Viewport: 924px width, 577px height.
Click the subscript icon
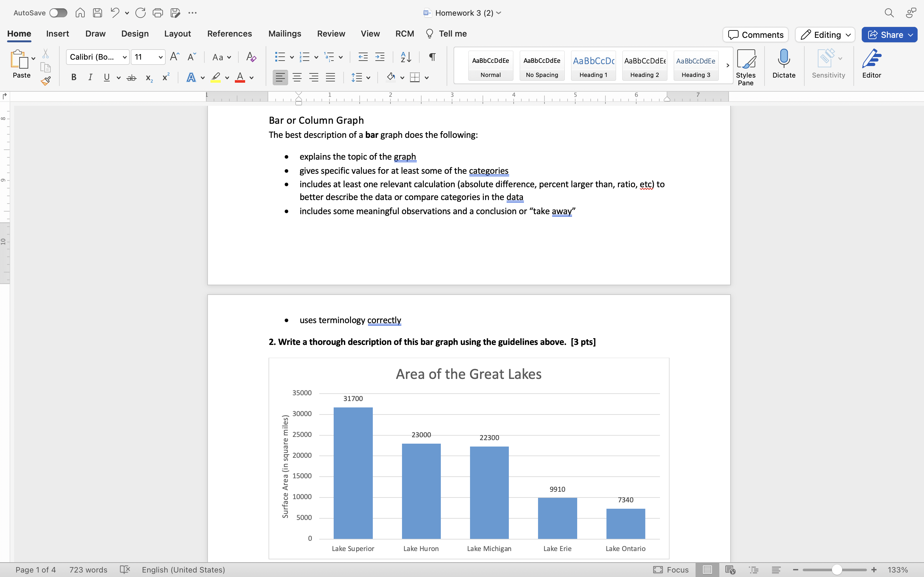click(x=148, y=78)
